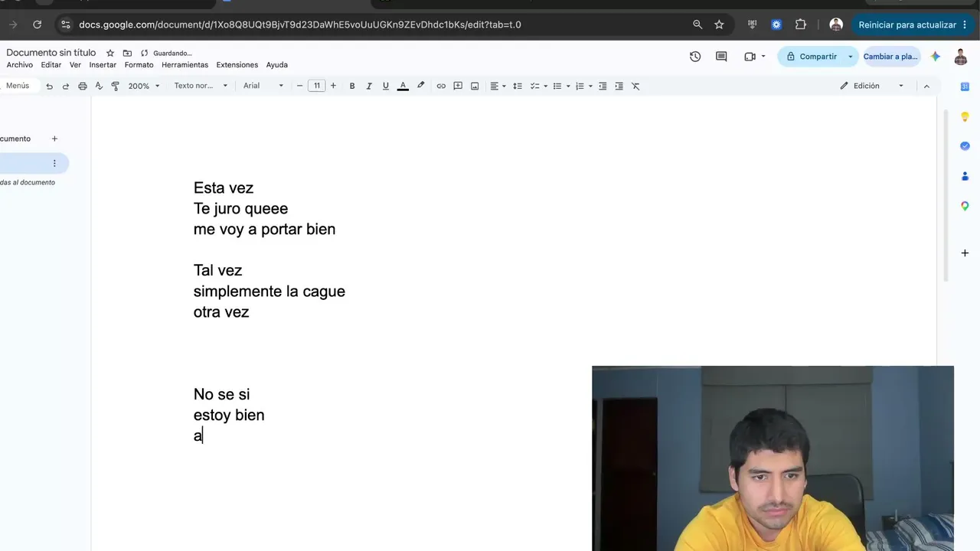Start a Meet call with camera icon
The height and width of the screenshot is (551, 980).
click(750, 56)
